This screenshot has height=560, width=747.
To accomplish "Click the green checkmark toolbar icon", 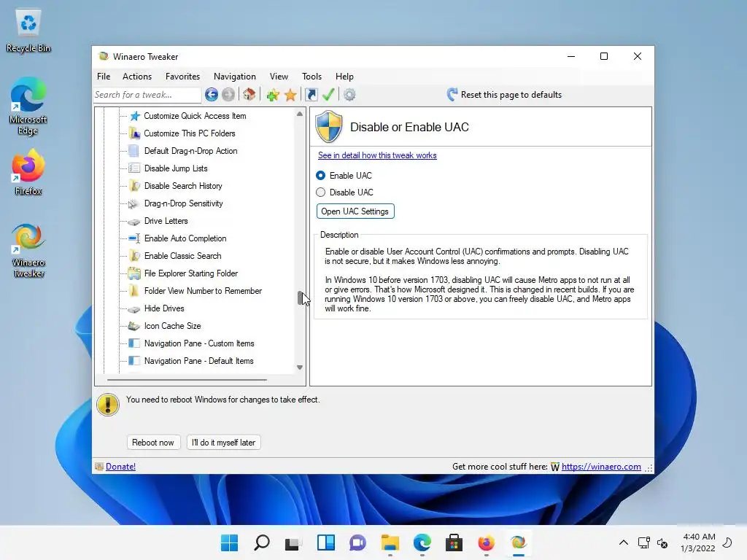I will 328,95.
